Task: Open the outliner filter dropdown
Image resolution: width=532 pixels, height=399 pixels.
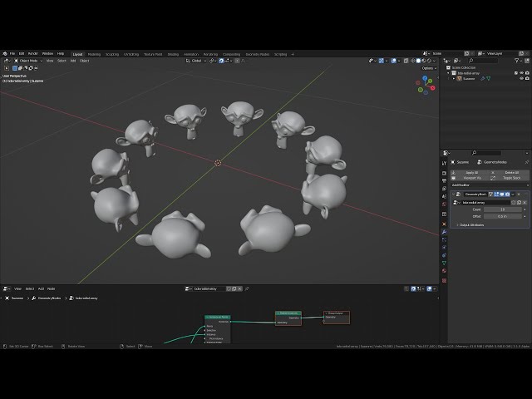Action: (x=517, y=61)
